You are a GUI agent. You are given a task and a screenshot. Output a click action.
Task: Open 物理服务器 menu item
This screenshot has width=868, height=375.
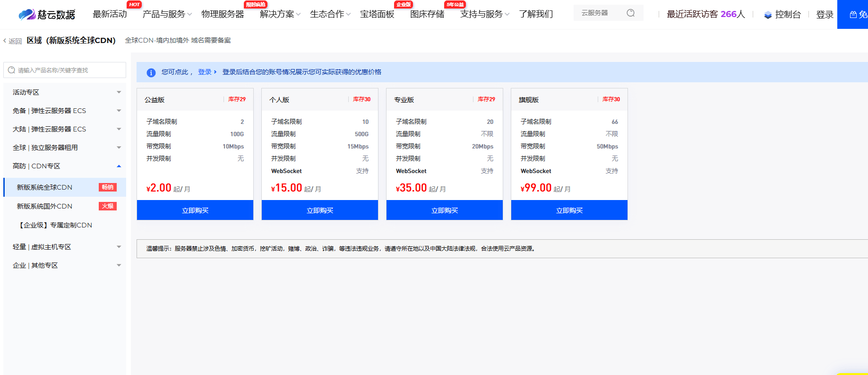point(223,14)
